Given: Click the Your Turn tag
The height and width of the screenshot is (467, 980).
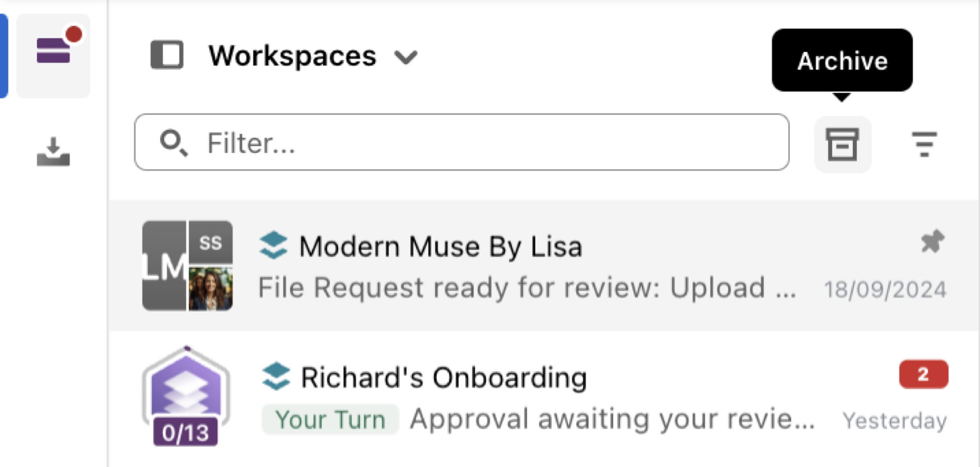Looking at the screenshot, I should point(330,419).
